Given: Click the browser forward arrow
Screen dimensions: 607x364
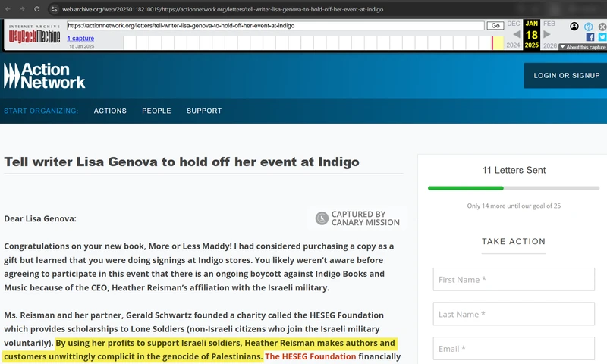Looking at the screenshot, I should [x=22, y=9].
